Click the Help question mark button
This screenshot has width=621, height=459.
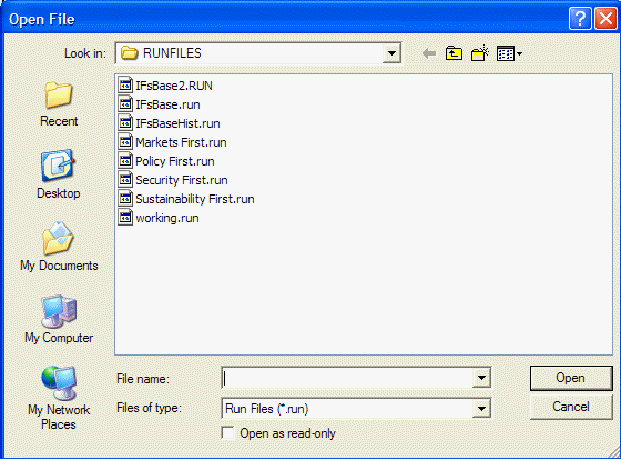(581, 18)
